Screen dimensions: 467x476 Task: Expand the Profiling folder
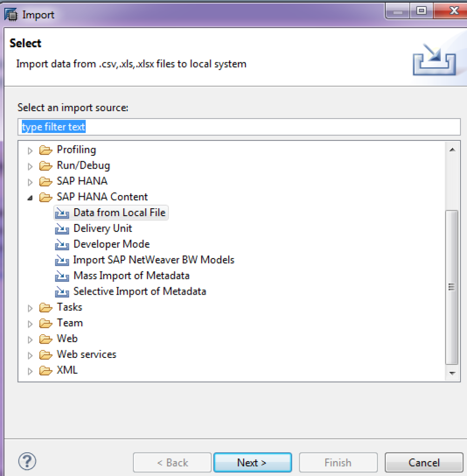pos(30,151)
